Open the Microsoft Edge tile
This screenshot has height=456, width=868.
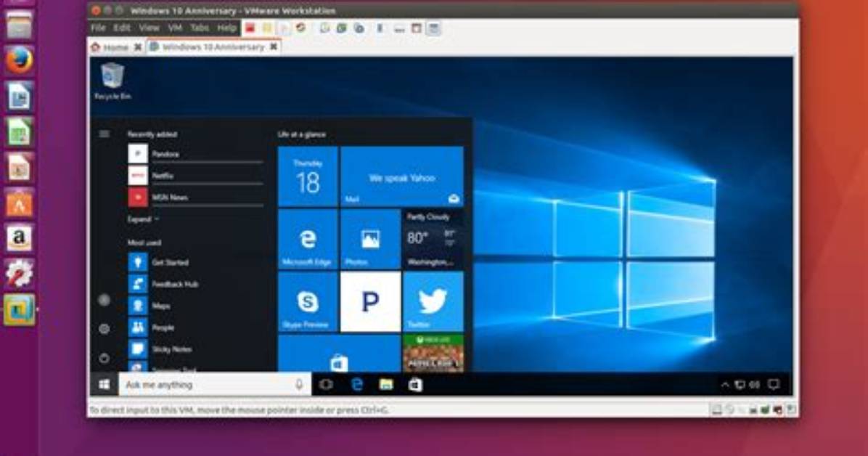pyautogui.click(x=308, y=240)
